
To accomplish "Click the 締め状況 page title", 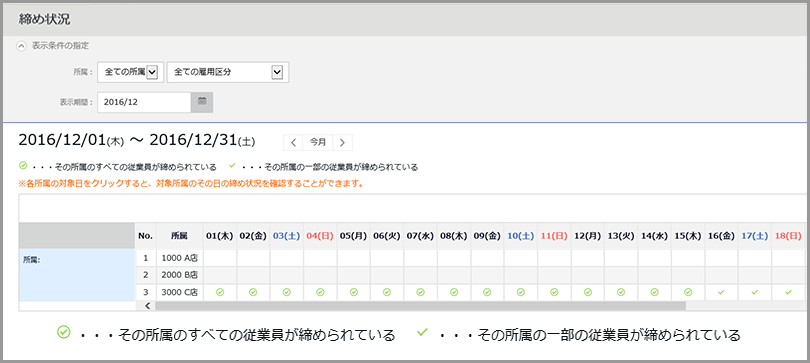I will (44, 20).
